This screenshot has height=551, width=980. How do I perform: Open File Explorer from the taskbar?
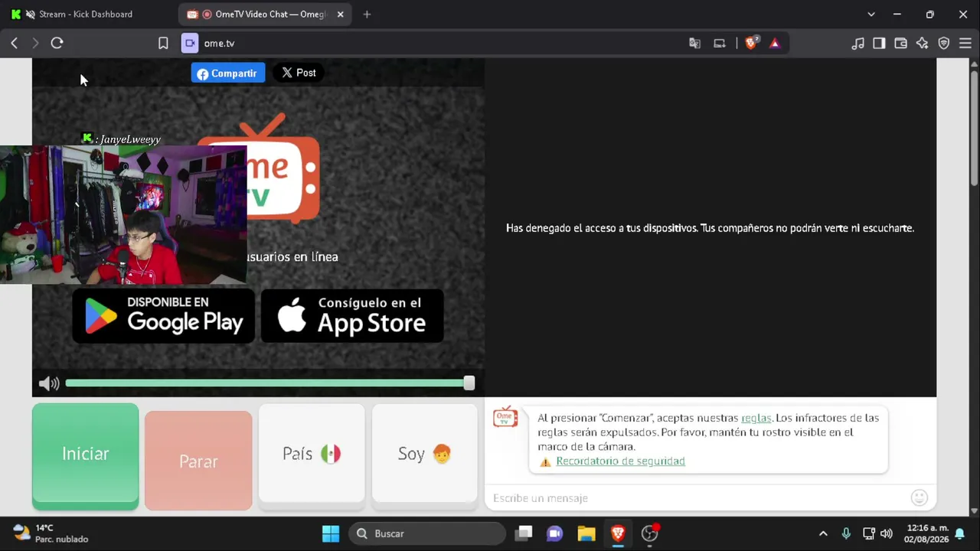pyautogui.click(x=586, y=533)
